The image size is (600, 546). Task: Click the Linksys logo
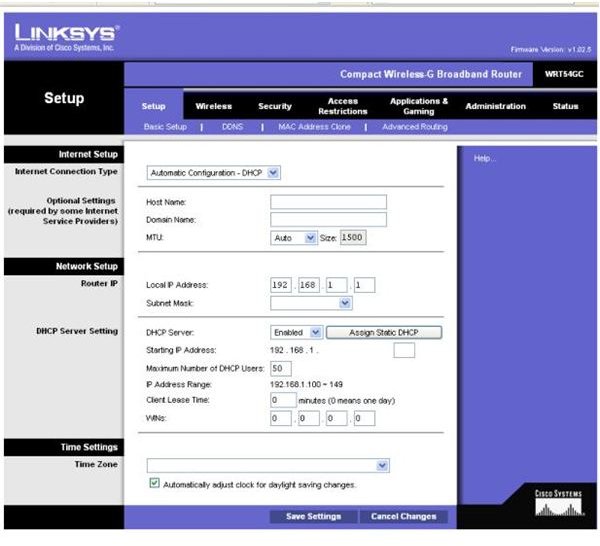click(67, 37)
